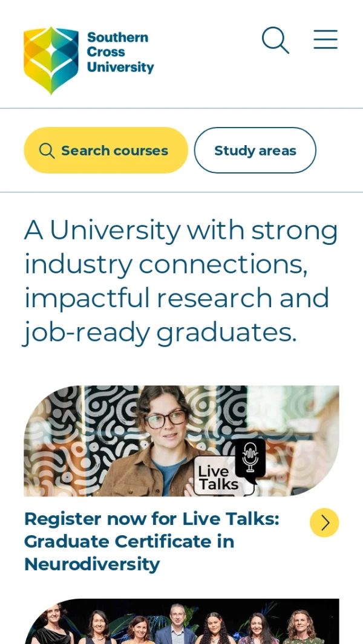Viewport: 363px width, 644px height.
Task: Open site search with header magnifier icon
Action: (275, 41)
